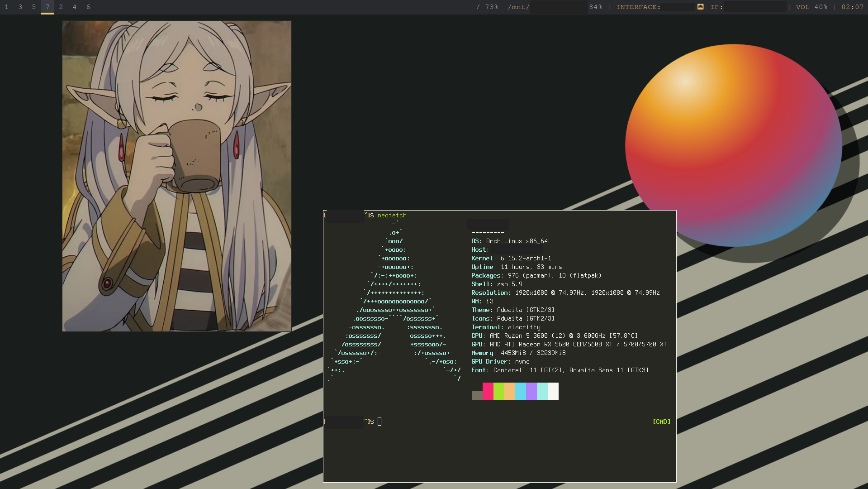This screenshot has width=868, height=489.
Task: Click the Packages: 976 (pacman) line
Action: [x=536, y=276]
